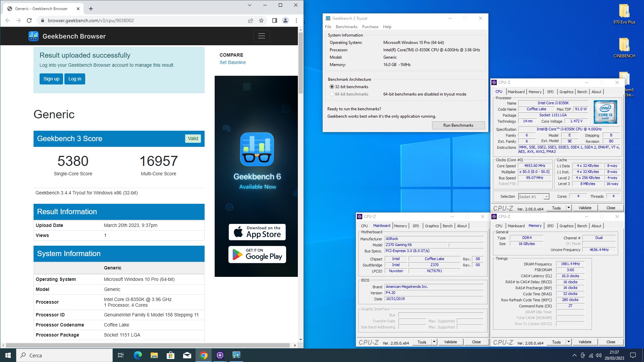Click Validate in CPU-Z Mainboard window
644x362 pixels.
(450, 342)
